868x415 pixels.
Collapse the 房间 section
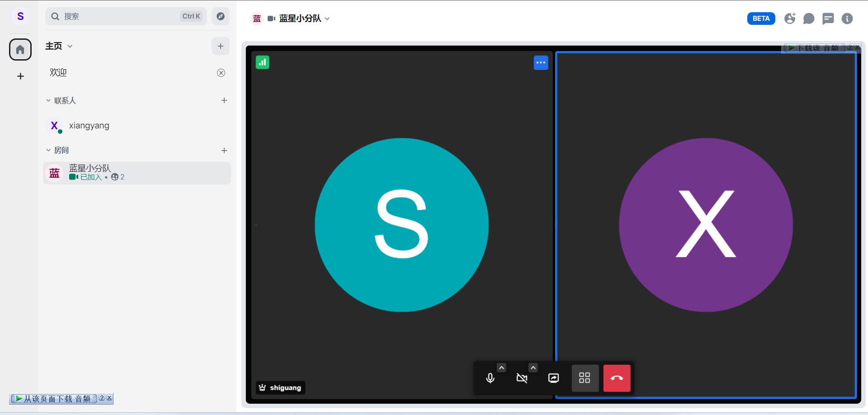coord(57,150)
